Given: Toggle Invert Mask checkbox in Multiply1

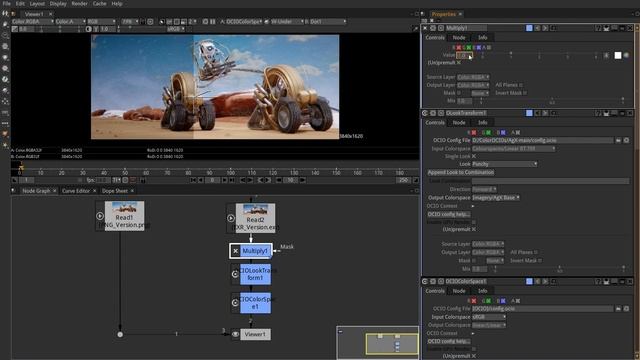Looking at the screenshot, I should (x=525, y=93).
